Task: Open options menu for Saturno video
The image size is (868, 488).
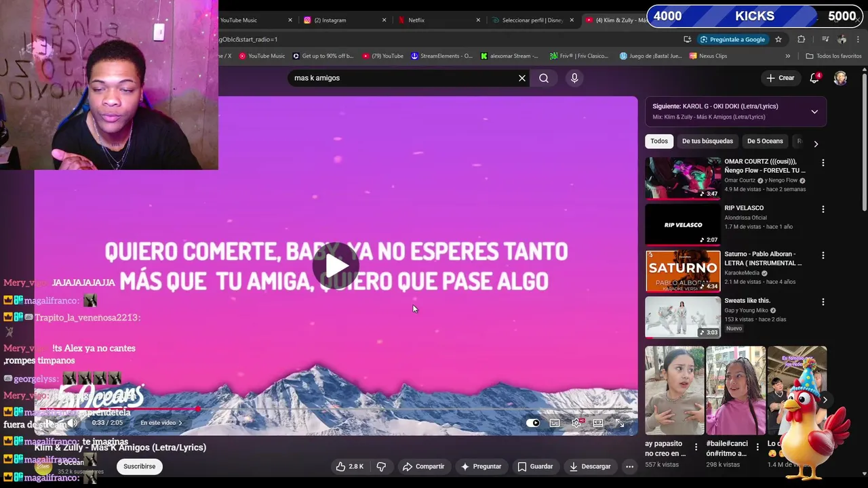Action: tap(823, 256)
